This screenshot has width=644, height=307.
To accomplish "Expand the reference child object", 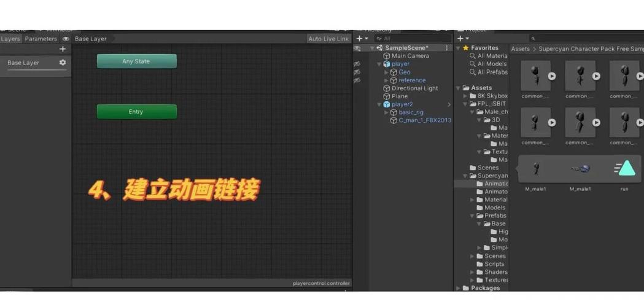I will pyautogui.click(x=386, y=80).
